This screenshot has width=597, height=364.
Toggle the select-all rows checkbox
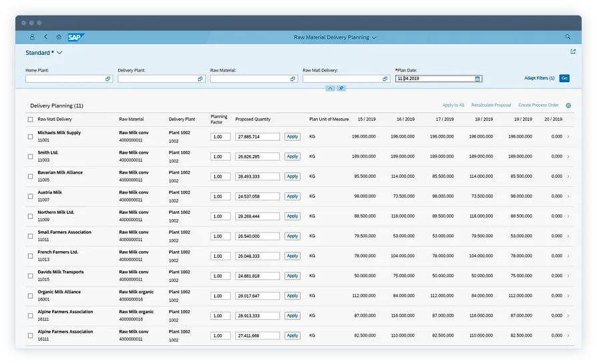click(31, 120)
